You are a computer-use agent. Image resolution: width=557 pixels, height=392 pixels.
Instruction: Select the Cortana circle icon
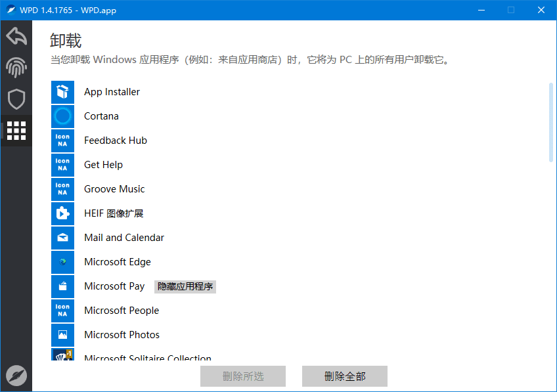pyautogui.click(x=62, y=116)
